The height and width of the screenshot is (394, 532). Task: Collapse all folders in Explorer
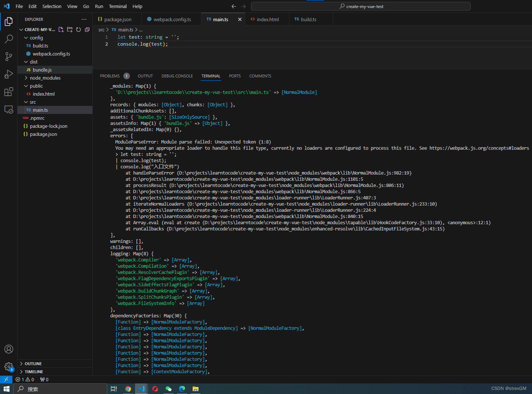click(87, 30)
